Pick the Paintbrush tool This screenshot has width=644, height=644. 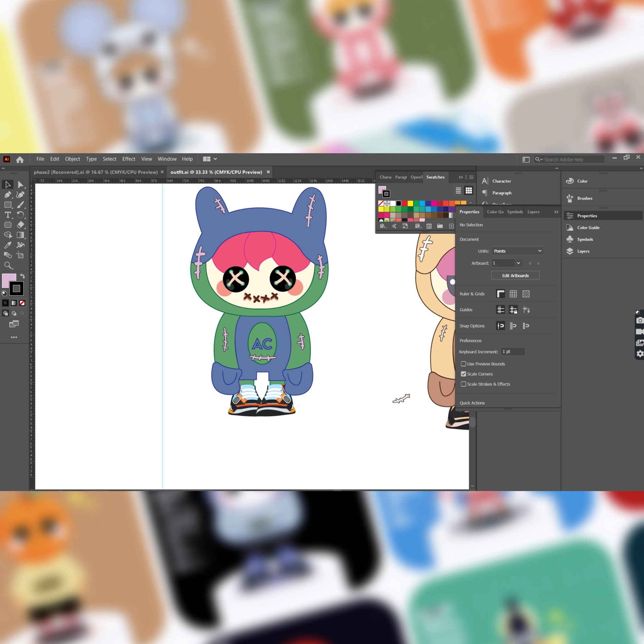tap(20, 205)
